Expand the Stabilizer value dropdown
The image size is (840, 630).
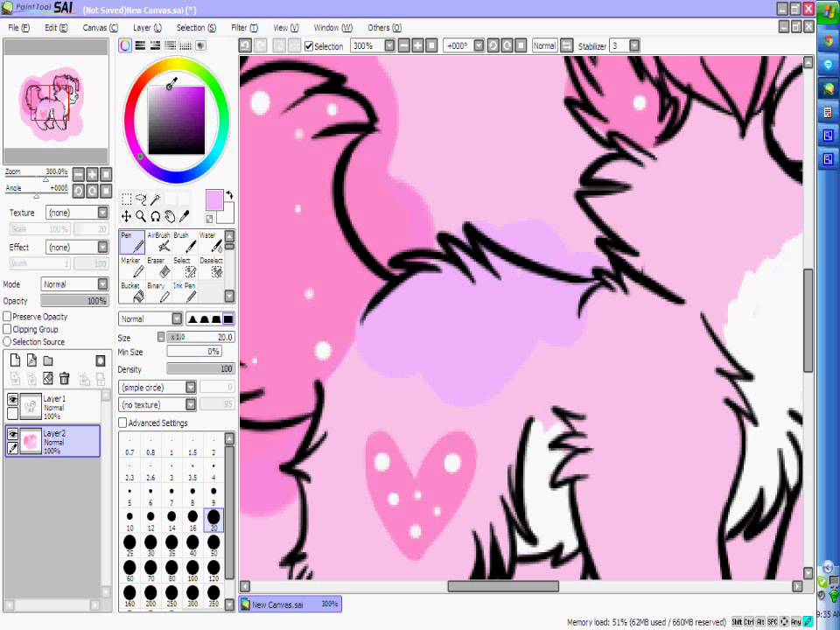coord(634,46)
